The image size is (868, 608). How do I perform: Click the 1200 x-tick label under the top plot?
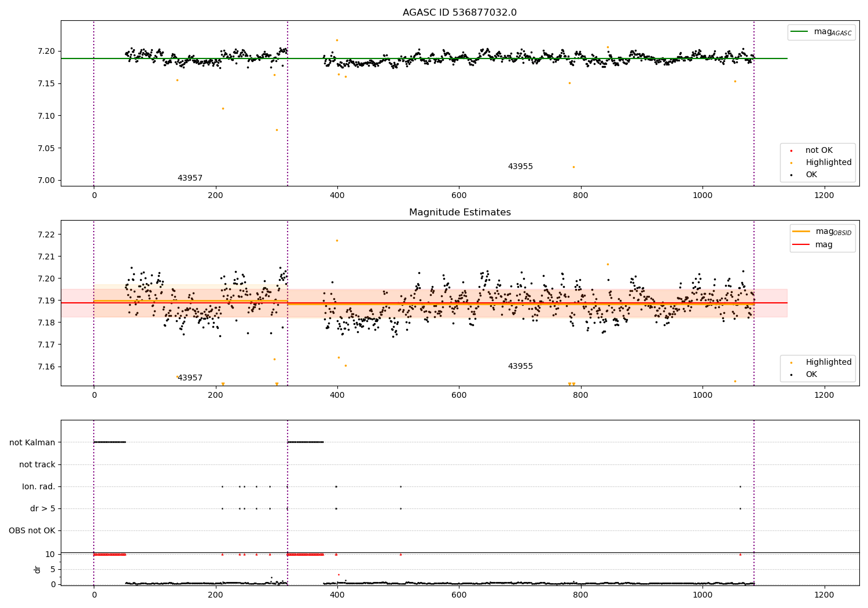coord(824,196)
